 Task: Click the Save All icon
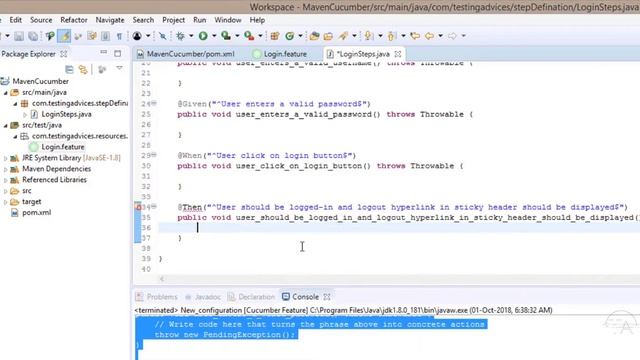33,36
